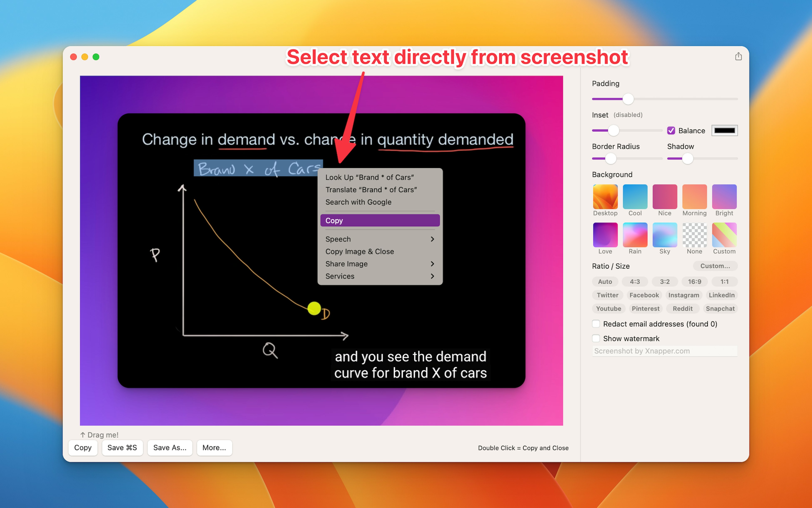812x508 pixels.
Task: Open the Services submenu
Action: 380,276
